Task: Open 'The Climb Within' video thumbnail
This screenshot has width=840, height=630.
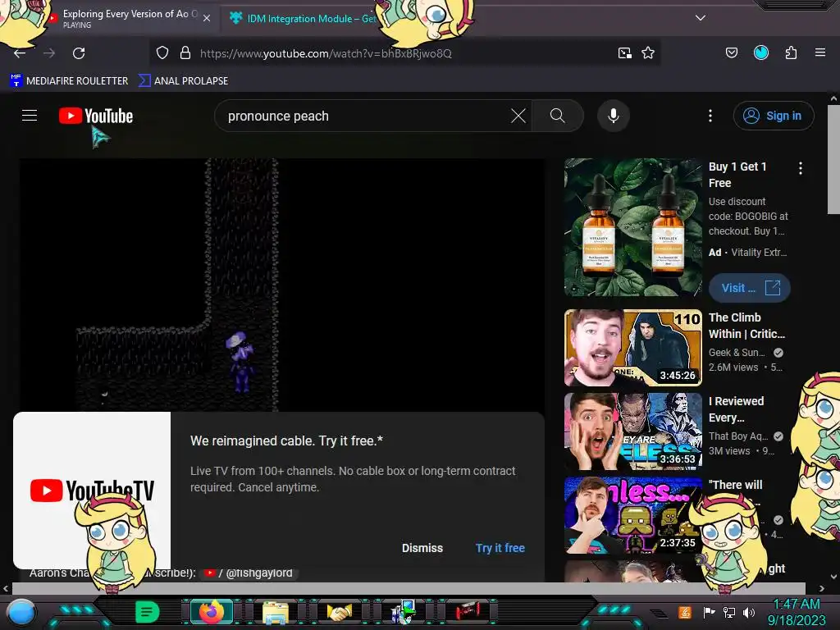Action: (632, 348)
